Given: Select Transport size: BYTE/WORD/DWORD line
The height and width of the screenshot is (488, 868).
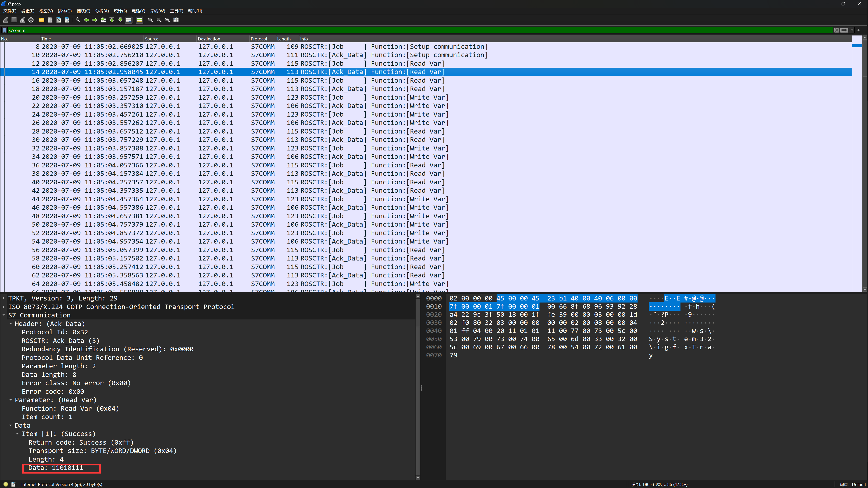Looking at the screenshot, I should (102, 450).
